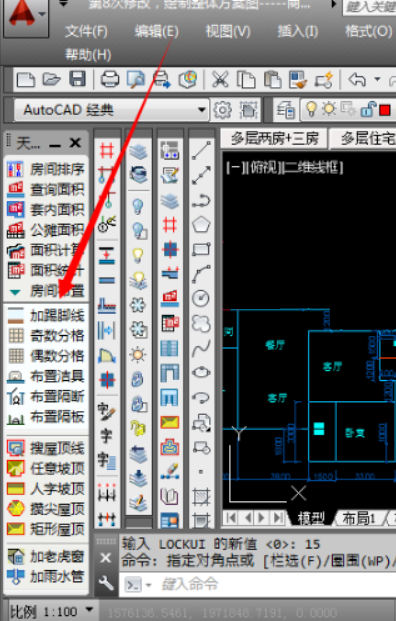Image resolution: width=396 pixels, height=621 pixels.
Task: Select 任意坡顶 command
Action: coord(46,469)
